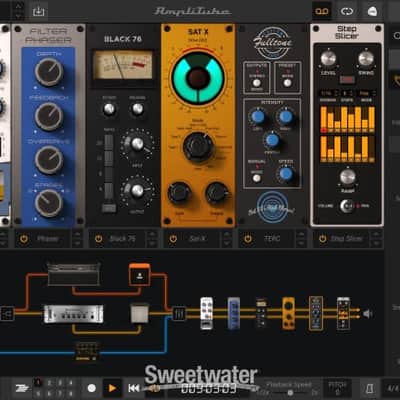Click the Black 76 VU meter

pyautogui.click(x=123, y=65)
